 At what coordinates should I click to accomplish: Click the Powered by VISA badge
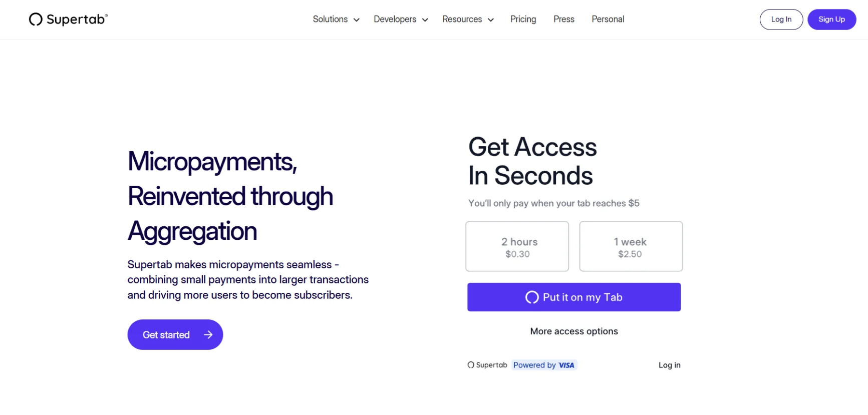tap(544, 365)
